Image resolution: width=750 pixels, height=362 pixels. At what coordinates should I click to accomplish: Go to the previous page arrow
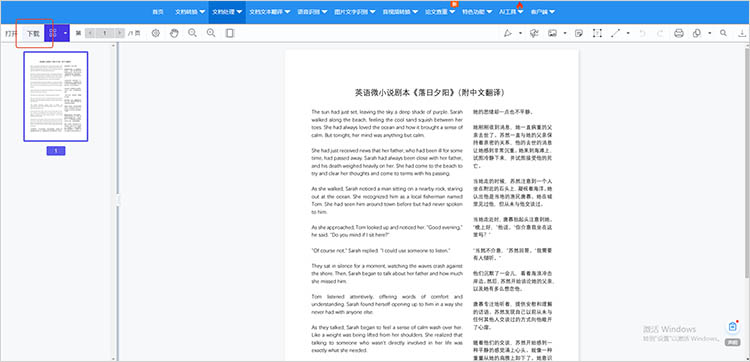click(x=89, y=33)
